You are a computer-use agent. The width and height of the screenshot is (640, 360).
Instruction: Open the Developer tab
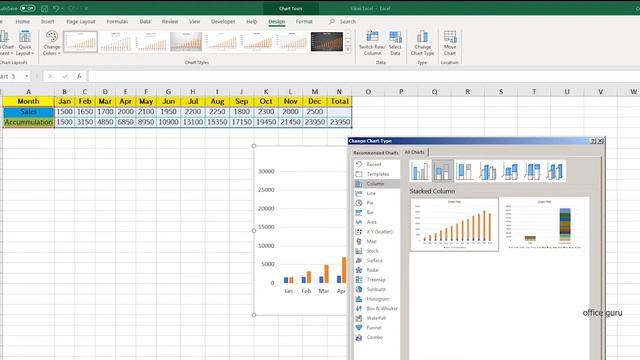(223, 21)
